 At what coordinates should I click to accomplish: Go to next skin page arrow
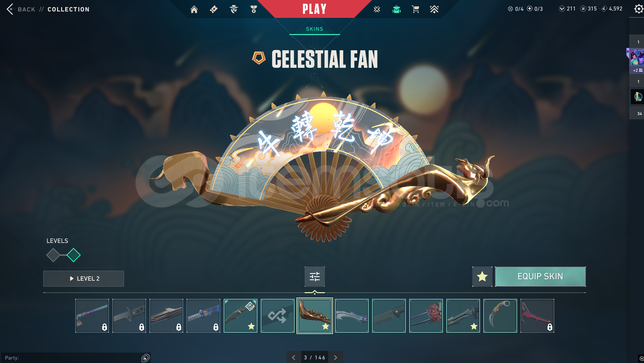pyautogui.click(x=336, y=357)
